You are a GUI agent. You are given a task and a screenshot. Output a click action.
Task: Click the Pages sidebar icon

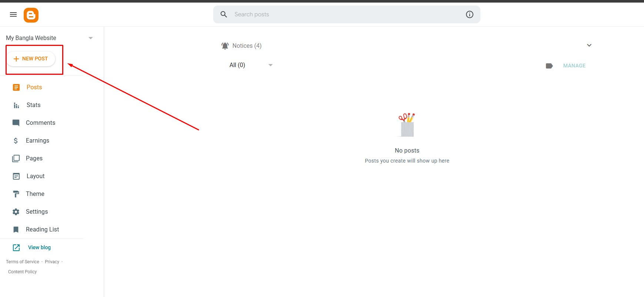pyautogui.click(x=16, y=158)
